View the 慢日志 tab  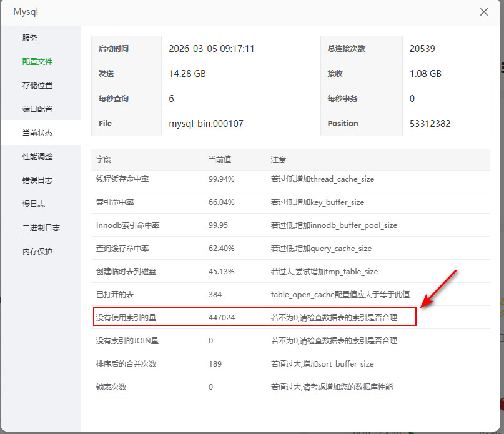pyautogui.click(x=34, y=204)
